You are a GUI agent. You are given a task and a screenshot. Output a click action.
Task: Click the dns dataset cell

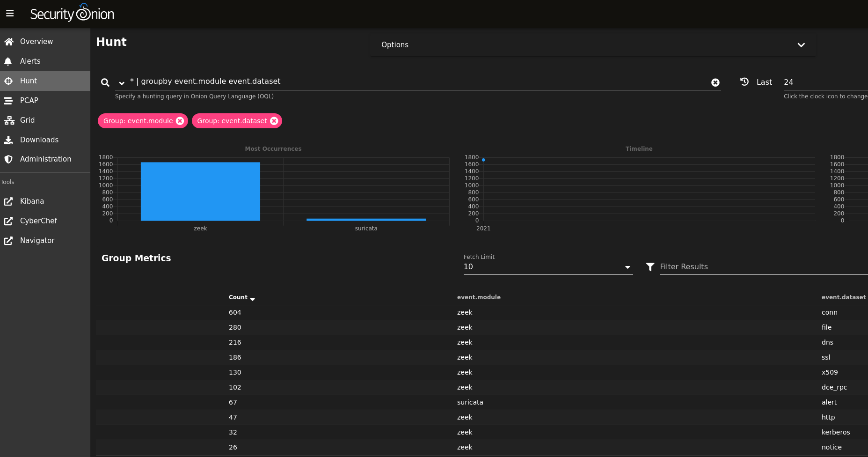coord(827,343)
